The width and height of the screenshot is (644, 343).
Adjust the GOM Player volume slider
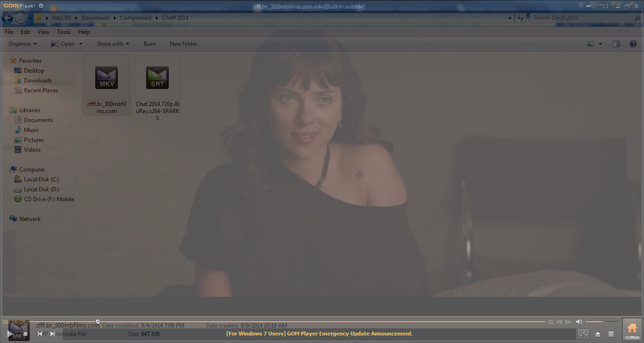point(602,322)
